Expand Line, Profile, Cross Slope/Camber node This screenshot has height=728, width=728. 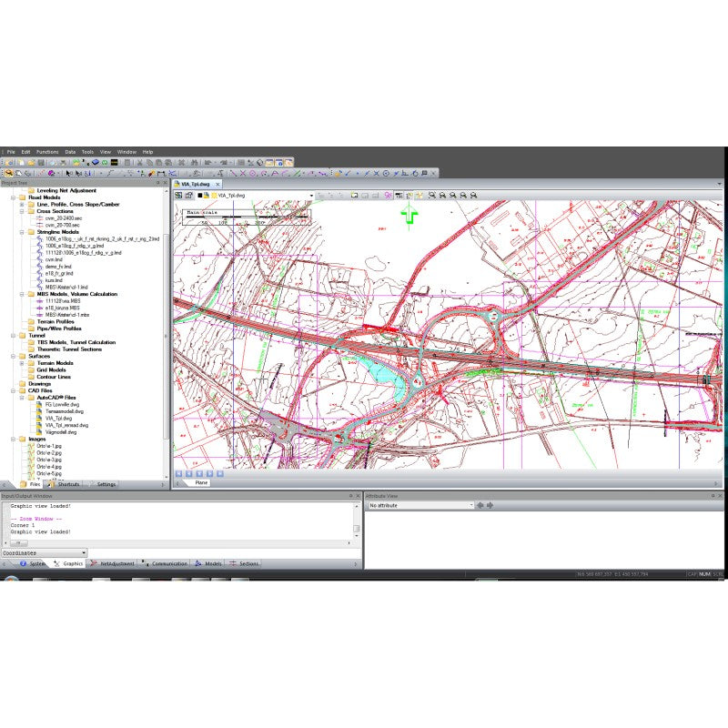[21, 204]
